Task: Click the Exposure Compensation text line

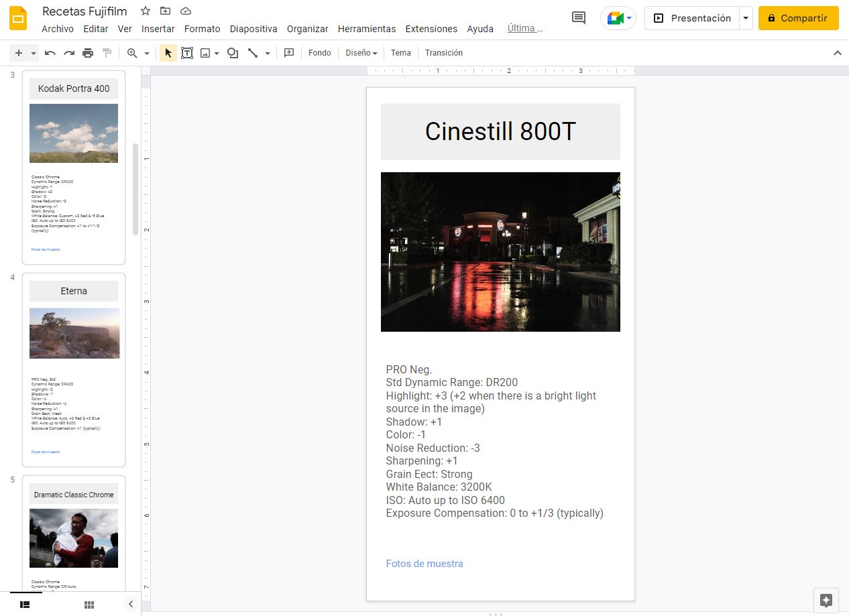Action: (495, 513)
